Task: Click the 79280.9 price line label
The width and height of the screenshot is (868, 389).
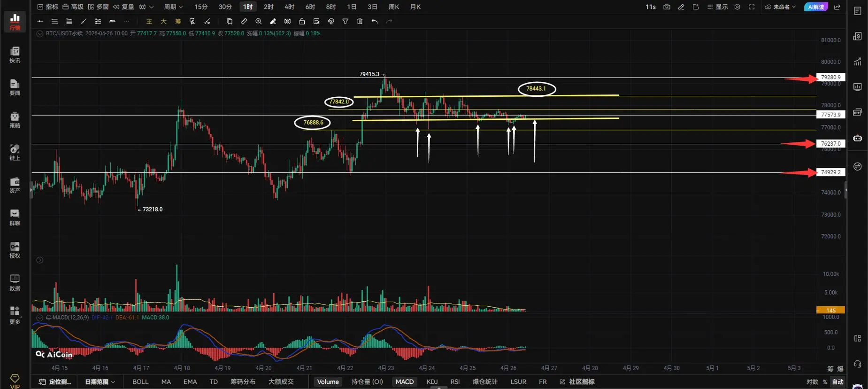Action: [830, 77]
